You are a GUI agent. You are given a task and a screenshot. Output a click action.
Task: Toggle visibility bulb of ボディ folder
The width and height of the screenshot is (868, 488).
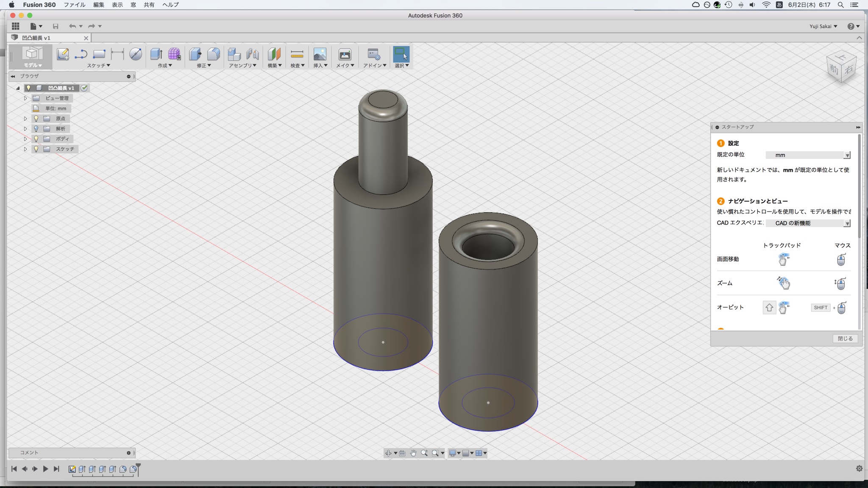[36, 139]
